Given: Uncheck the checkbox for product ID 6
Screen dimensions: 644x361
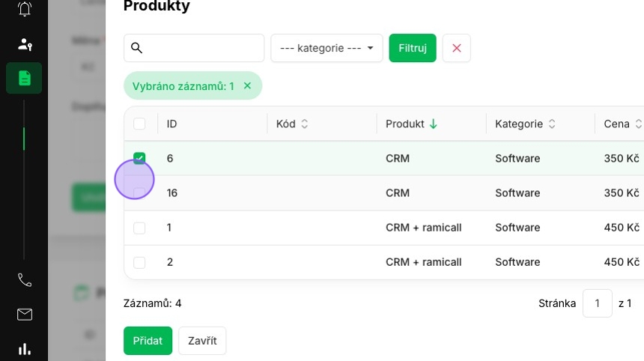Looking at the screenshot, I should [x=139, y=158].
